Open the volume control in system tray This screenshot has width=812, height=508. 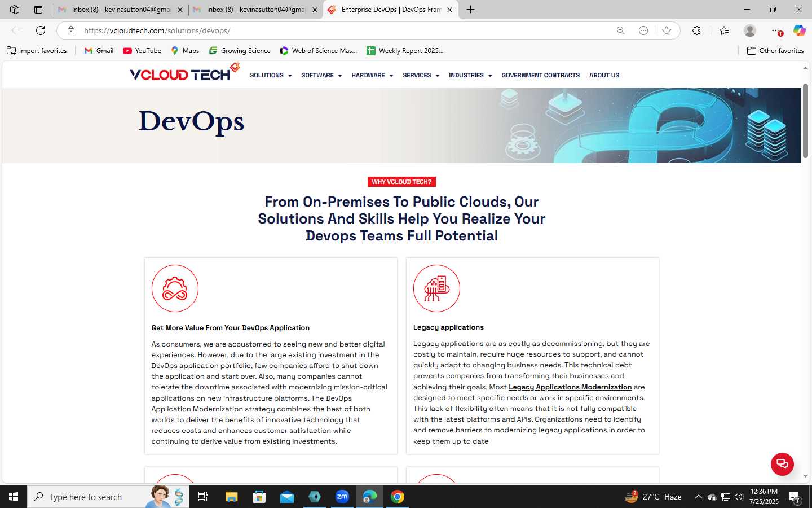(739, 497)
